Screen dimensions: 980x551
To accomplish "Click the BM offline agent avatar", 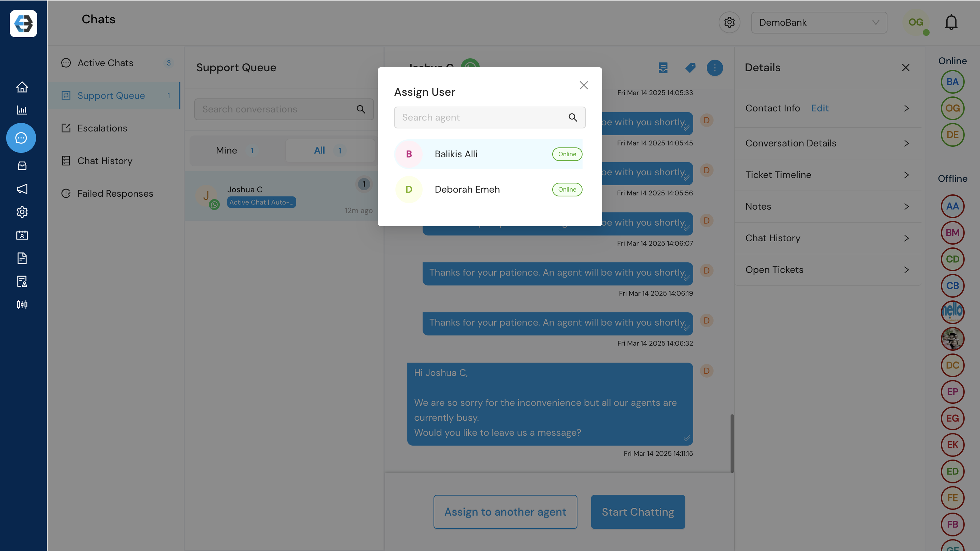I will 952,233.
